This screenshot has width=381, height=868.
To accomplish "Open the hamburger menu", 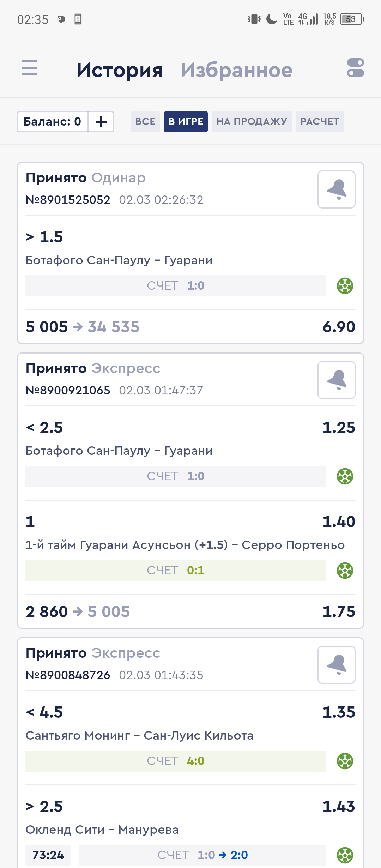I will pyautogui.click(x=30, y=68).
